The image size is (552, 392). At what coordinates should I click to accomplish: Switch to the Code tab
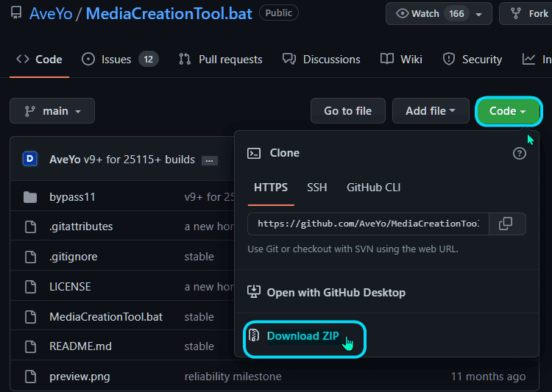coord(40,59)
